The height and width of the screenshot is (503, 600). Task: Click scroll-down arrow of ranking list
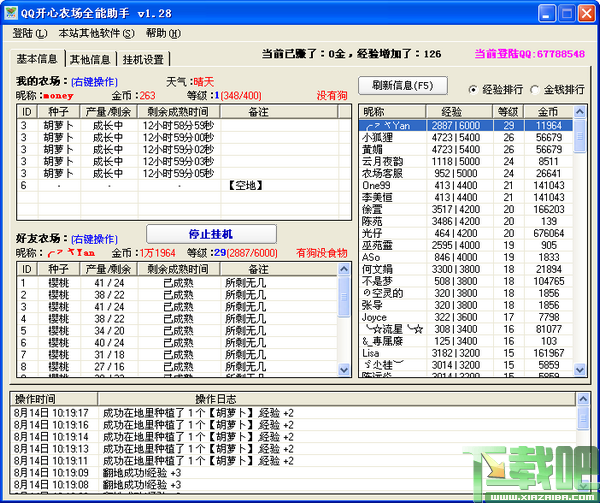pyautogui.click(x=580, y=370)
